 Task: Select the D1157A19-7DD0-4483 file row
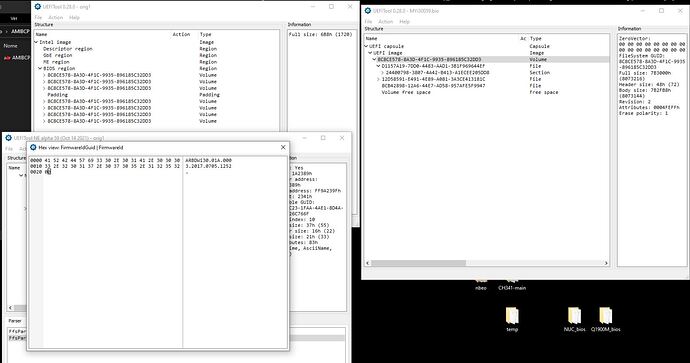[x=486, y=66]
